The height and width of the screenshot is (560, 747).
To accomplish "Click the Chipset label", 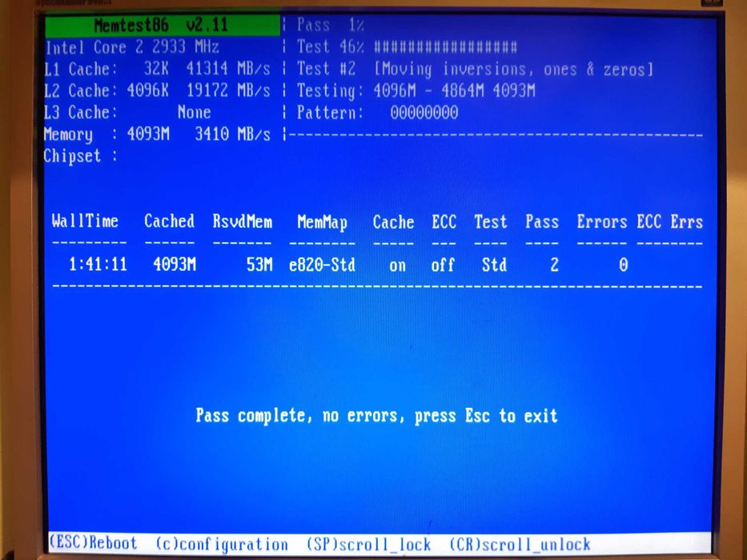I will point(80,157).
